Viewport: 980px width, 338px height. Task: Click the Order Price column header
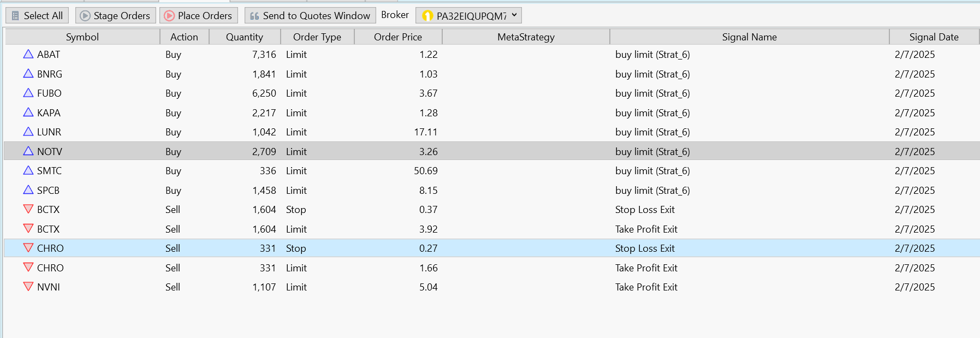397,37
